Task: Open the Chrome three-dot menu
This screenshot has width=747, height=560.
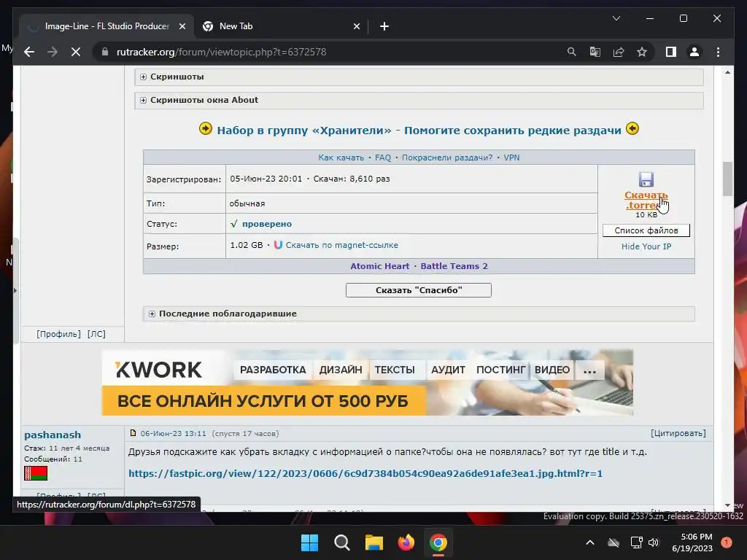Action: point(718,52)
